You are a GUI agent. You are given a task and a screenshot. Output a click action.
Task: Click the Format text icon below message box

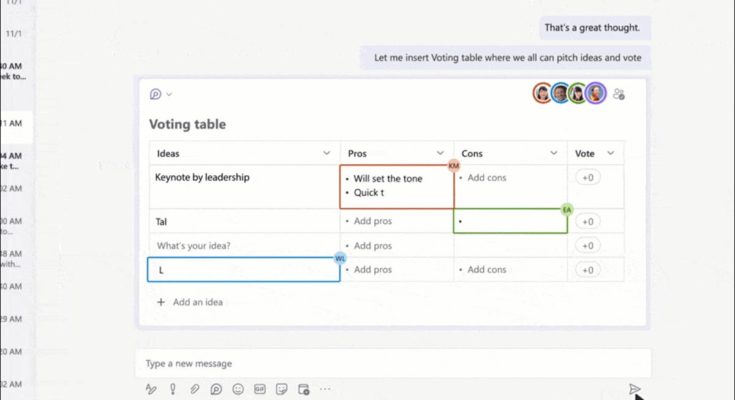pos(151,389)
